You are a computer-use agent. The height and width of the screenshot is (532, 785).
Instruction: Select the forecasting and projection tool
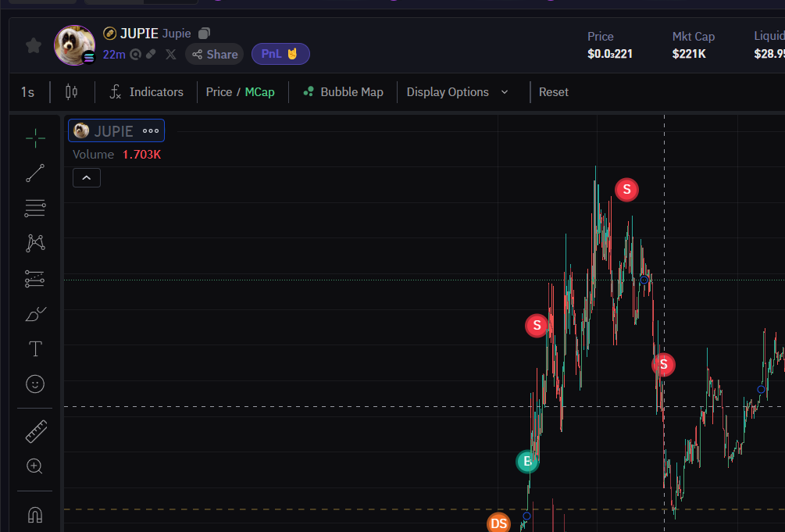pos(35,279)
